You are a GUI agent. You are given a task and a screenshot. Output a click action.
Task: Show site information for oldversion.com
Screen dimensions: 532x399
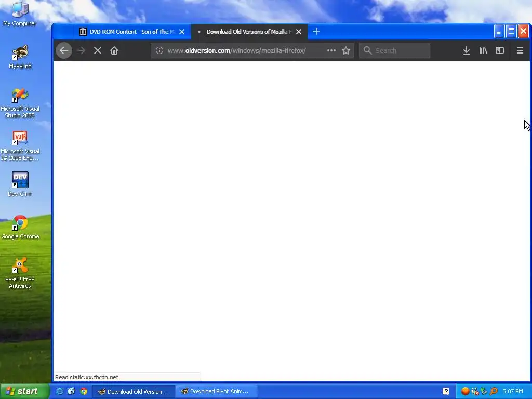pyautogui.click(x=159, y=50)
